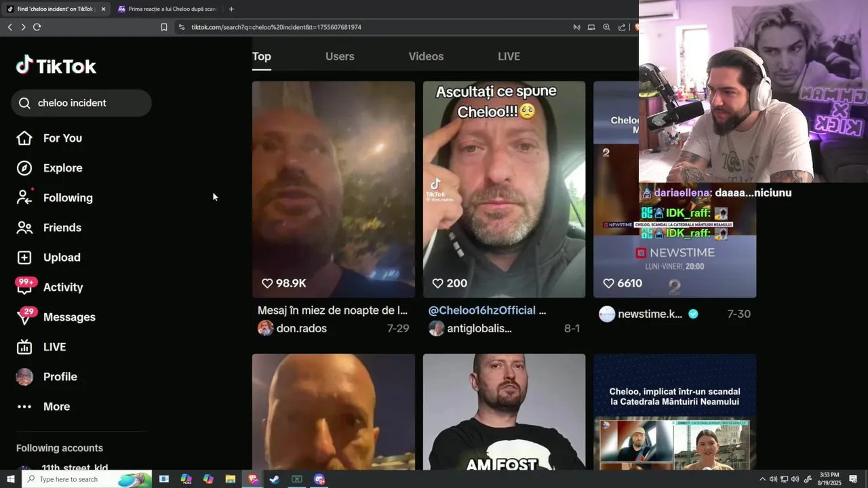Open the antiglobalis... user link

[x=479, y=329]
